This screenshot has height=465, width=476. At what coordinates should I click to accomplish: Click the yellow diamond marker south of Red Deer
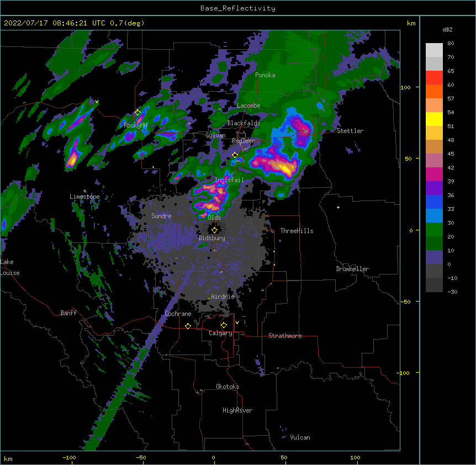(x=235, y=155)
